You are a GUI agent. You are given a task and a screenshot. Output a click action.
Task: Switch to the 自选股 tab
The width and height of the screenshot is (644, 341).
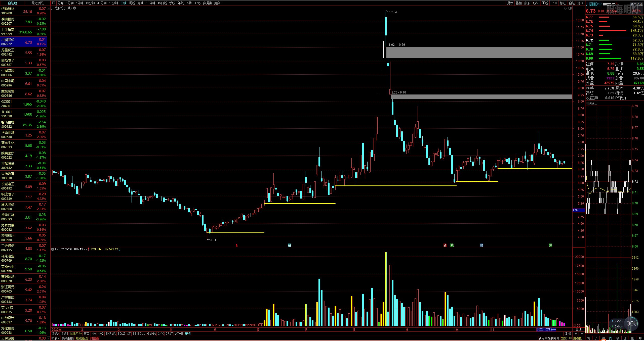[12, 3]
